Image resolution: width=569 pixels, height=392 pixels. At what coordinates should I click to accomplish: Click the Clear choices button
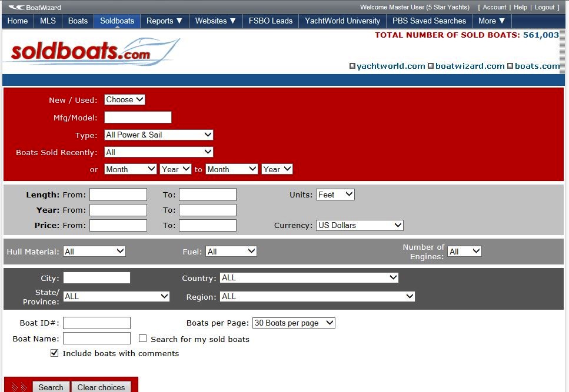(x=101, y=387)
